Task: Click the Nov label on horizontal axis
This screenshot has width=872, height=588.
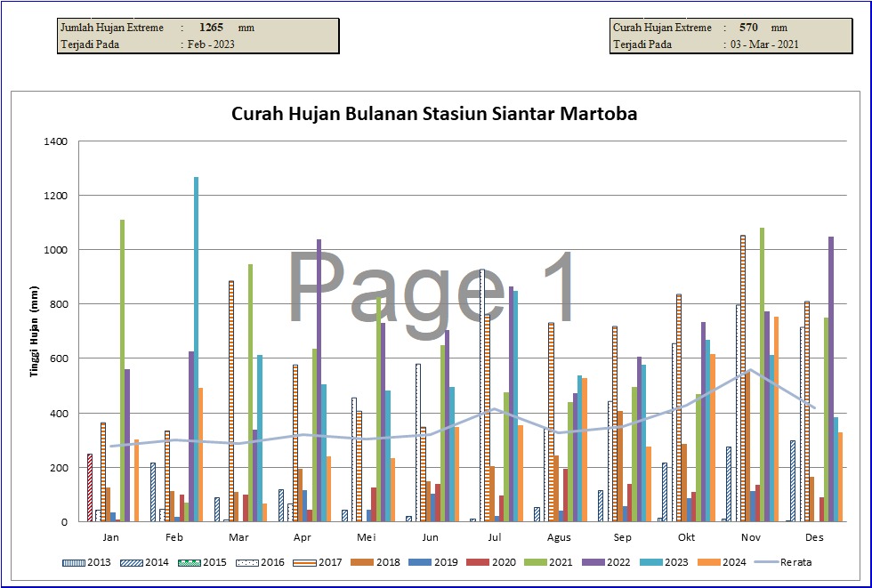Action: click(750, 537)
